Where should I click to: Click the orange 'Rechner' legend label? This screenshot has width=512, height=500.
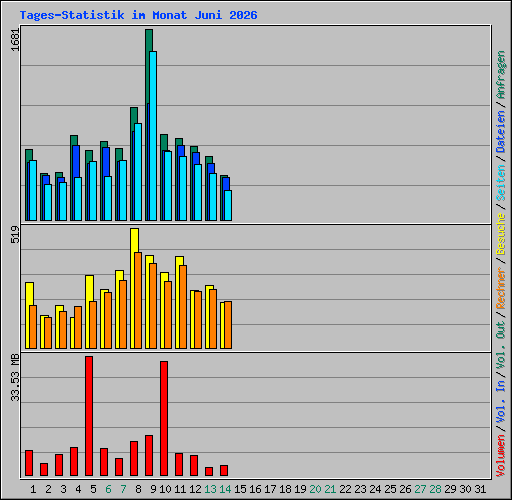click(501, 288)
